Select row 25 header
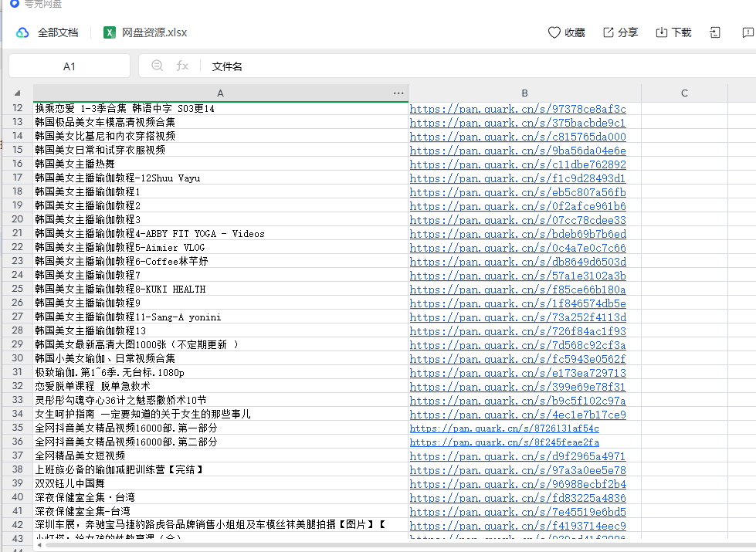Viewport: 756px width, 552px height. point(17,289)
